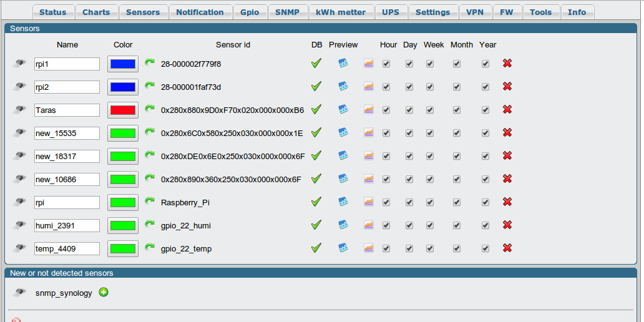
Task: Uncheck Year checkbox for new_18317
Action: pyautogui.click(x=485, y=155)
